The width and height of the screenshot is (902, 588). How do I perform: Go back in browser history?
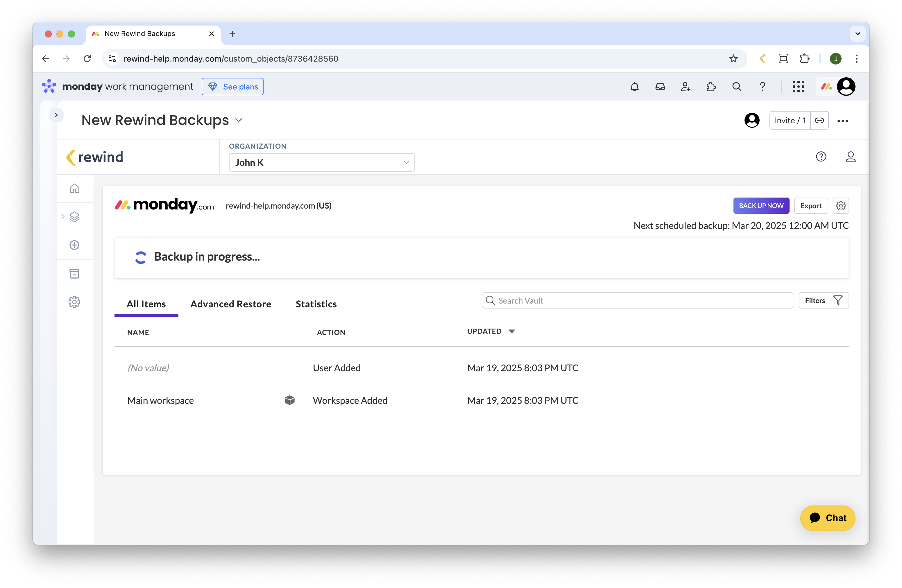[46, 59]
